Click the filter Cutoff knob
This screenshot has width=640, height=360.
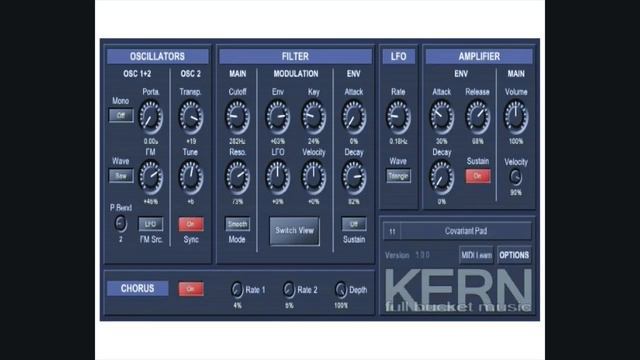[237, 117]
